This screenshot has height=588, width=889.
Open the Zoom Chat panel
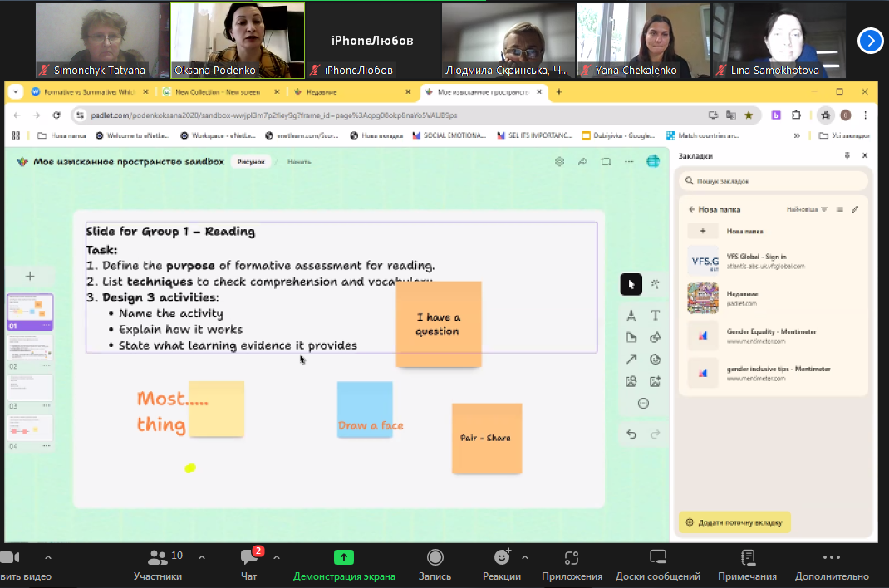[248, 564]
